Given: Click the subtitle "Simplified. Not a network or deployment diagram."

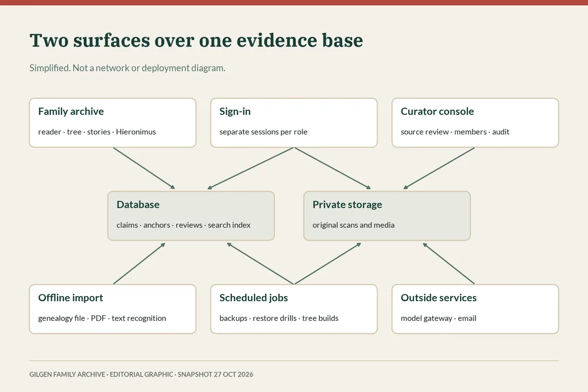Looking at the screenshot, I should click(127, 68).
